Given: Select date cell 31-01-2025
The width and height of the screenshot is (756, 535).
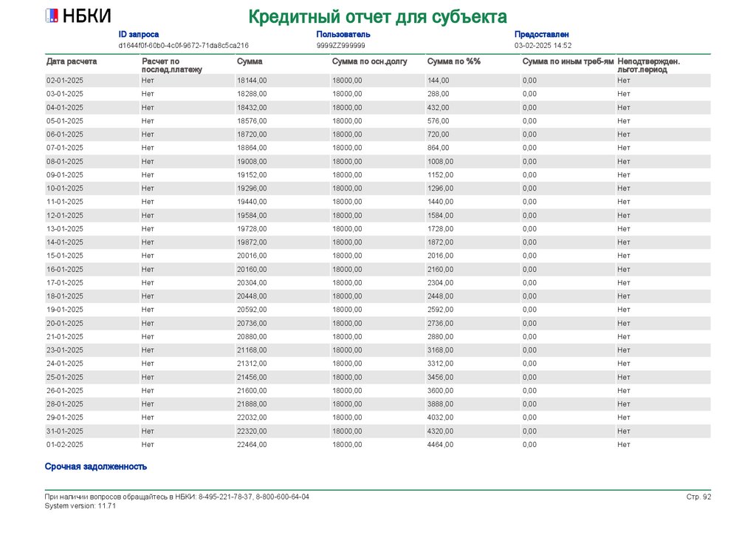Looking at the screenshot, I should point(65,432).
